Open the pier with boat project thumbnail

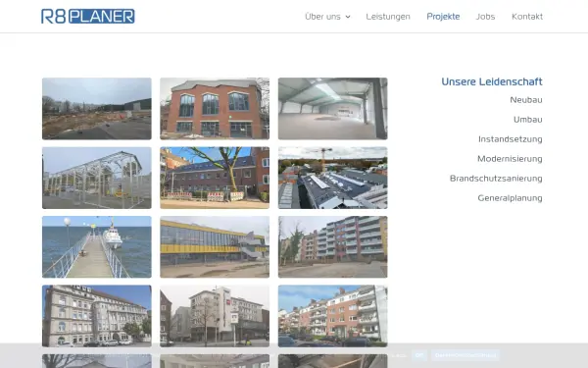click(97, 246)
